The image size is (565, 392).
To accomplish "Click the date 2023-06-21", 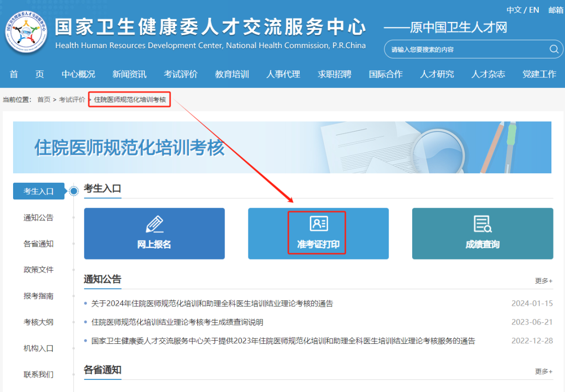I will coord(532,322).
